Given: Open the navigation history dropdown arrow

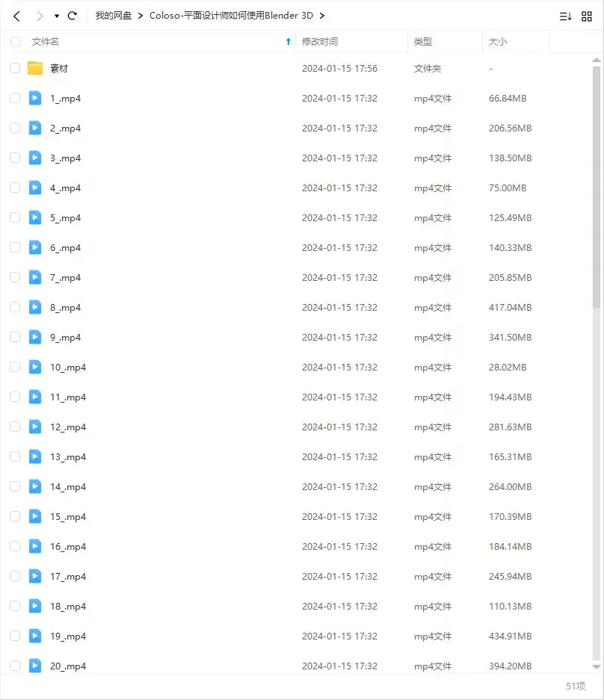Looking at the screenshot, I should point(57,16).
